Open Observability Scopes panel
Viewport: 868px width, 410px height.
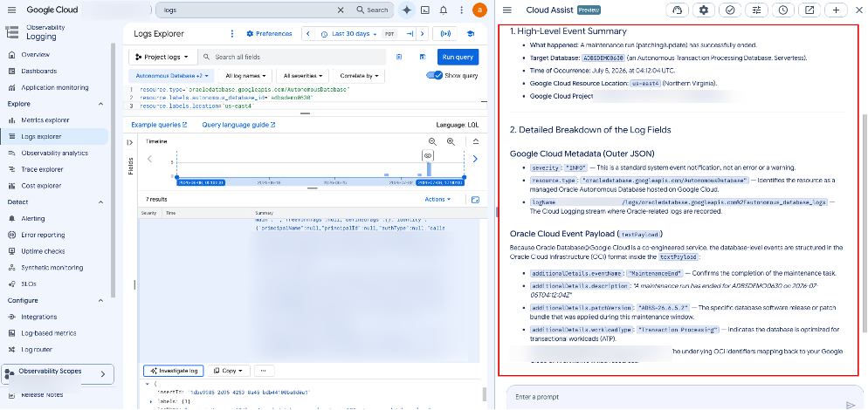coord(58,374)
